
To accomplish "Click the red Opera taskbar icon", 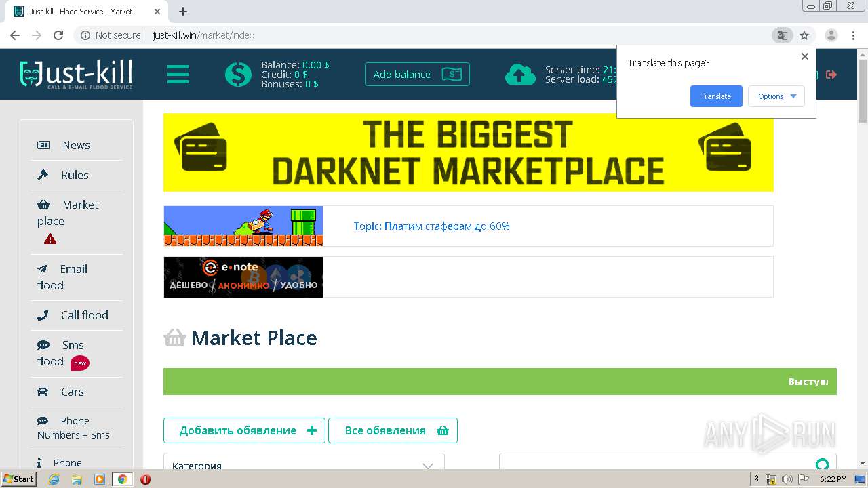I will (x=145, y=479).
